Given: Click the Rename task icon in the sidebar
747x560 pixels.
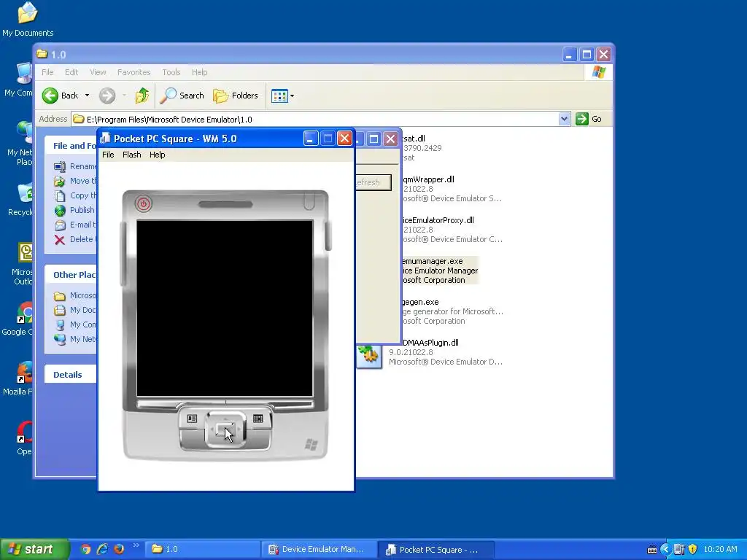Looking at the screenshot, I should coord(60,167).
